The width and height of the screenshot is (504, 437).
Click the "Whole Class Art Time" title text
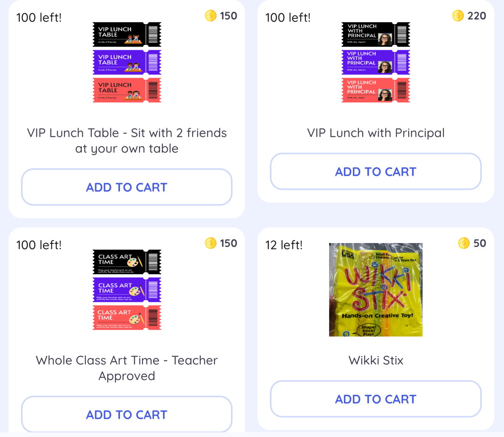[x=127, y=368]
